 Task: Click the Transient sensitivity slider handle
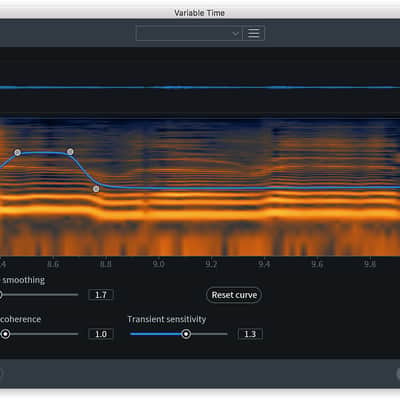[186, 334]
